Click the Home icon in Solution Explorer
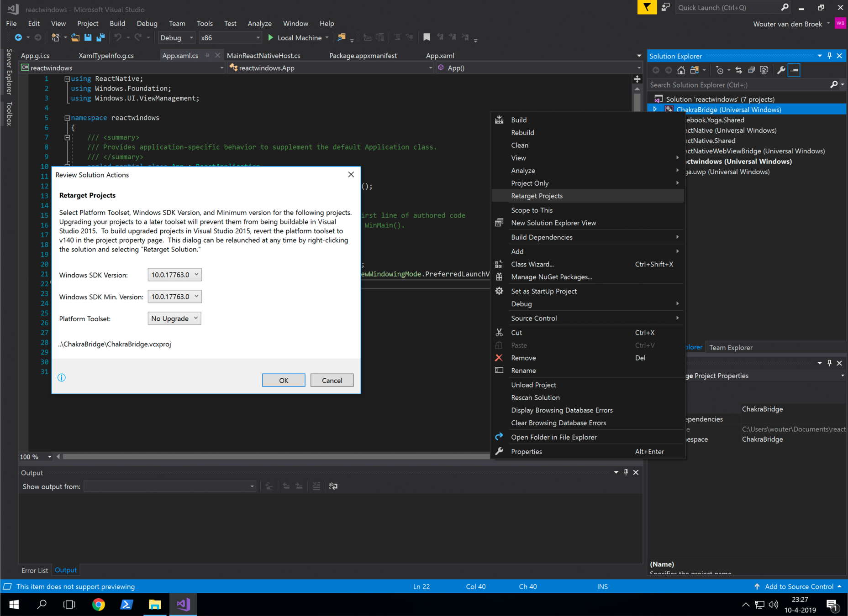The width and height of the screenshot is (848, 616). pos(681,70)
